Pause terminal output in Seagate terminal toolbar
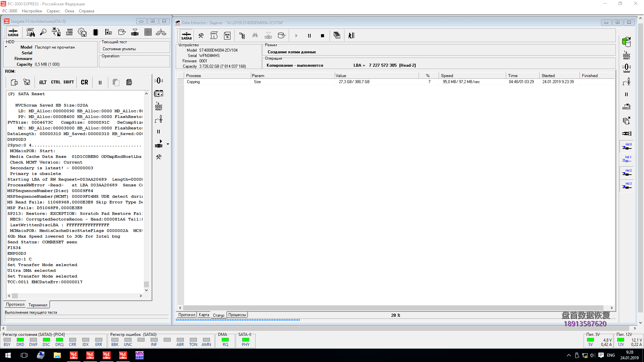The height and width of the screenshot is (362, 644). [100, 82]
